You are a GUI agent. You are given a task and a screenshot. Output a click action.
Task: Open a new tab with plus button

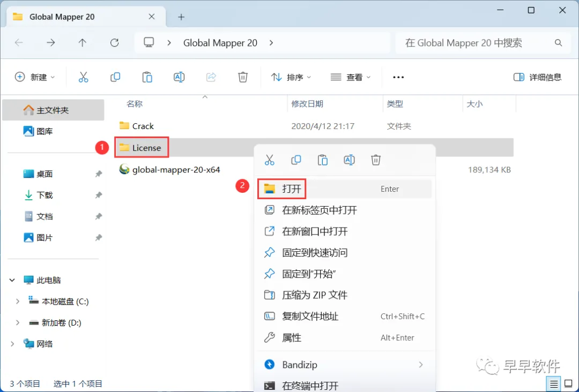pos(181,17)
